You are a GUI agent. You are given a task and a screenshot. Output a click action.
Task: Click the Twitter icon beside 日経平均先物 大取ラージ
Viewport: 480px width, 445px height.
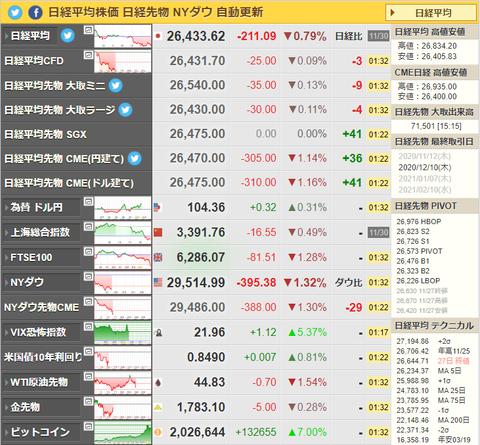point(126,110)
